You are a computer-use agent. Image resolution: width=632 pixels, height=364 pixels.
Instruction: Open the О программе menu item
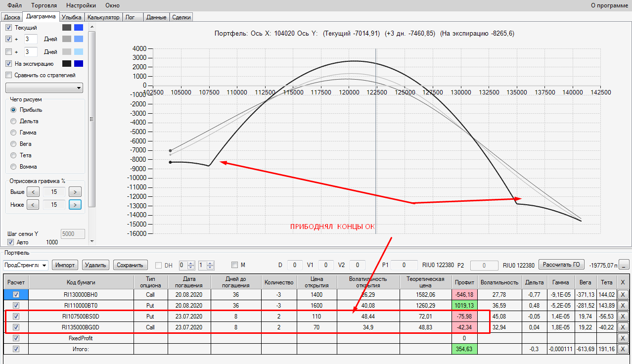click(x=610, y=5)
